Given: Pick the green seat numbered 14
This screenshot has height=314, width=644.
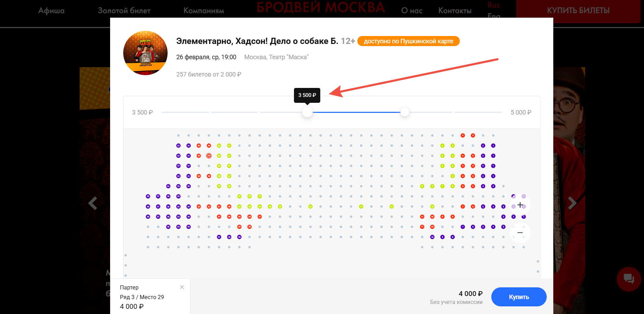Looking at the screenshot, I should click(x=392, y=207).
